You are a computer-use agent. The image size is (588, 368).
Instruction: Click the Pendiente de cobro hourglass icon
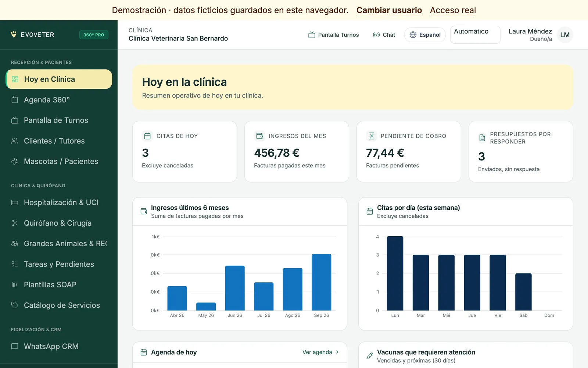(x=372, y=136)
